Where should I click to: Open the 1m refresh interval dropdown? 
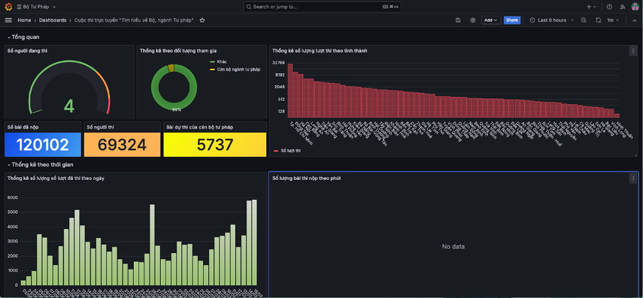612,20
